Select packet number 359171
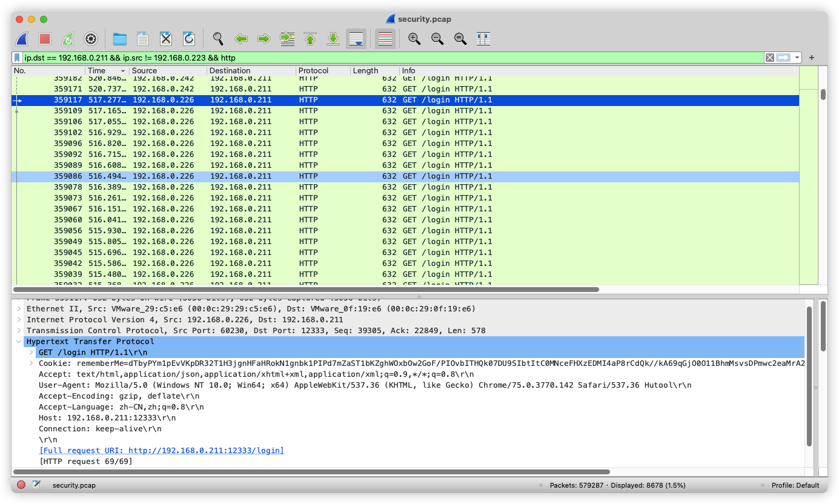Screen dimensions: 839x504 405,89
